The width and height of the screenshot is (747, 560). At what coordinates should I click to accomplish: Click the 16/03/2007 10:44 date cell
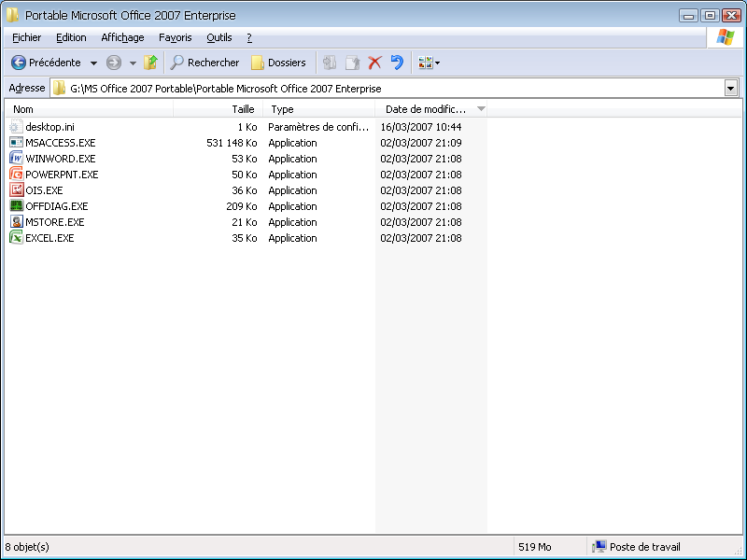(421, 127)
